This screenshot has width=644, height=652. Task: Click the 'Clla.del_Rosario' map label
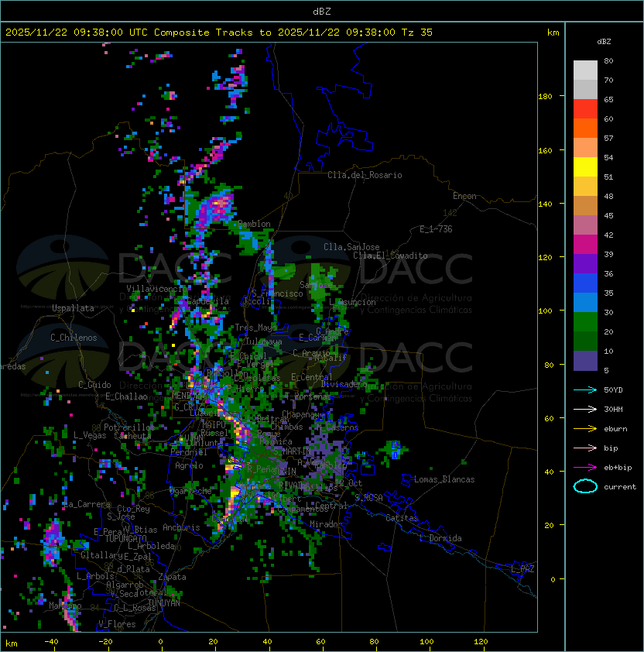365,175
